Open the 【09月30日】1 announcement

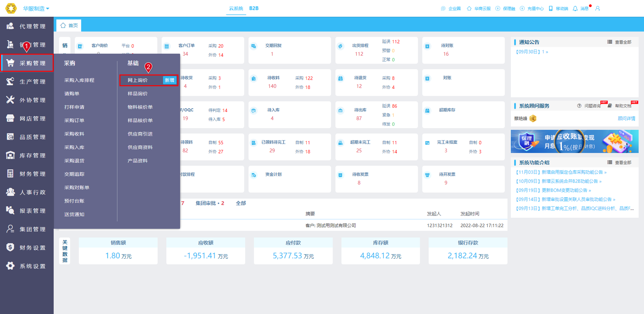pyautogui.click(x=531, y=52)
